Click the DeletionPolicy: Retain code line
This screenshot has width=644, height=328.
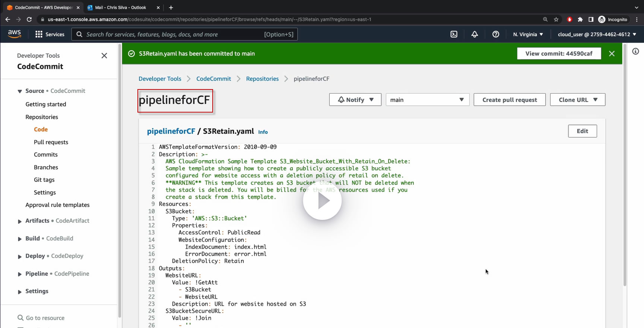tap(208, 261)
